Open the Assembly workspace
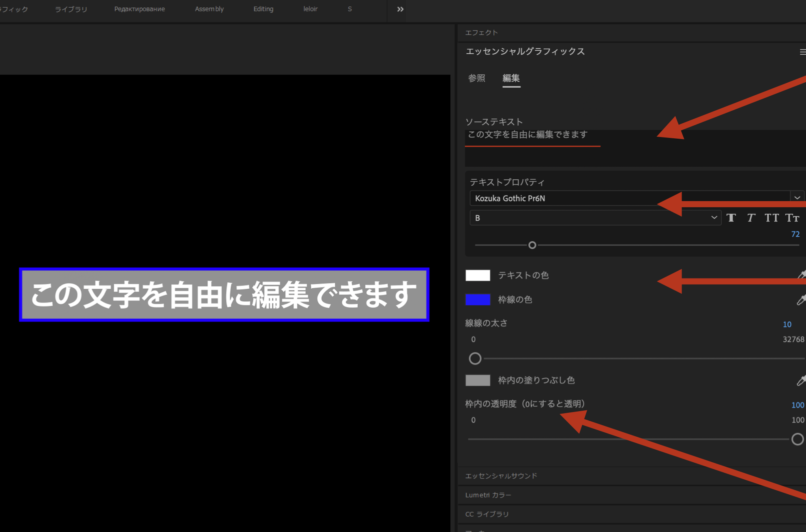Viewport: 806px width, 532px height. tap(209, 9)
